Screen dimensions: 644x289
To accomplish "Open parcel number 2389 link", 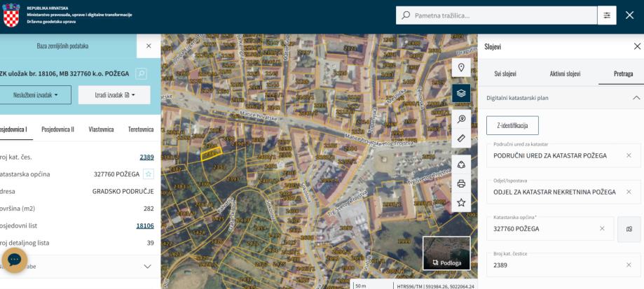I will coord(146,157).
